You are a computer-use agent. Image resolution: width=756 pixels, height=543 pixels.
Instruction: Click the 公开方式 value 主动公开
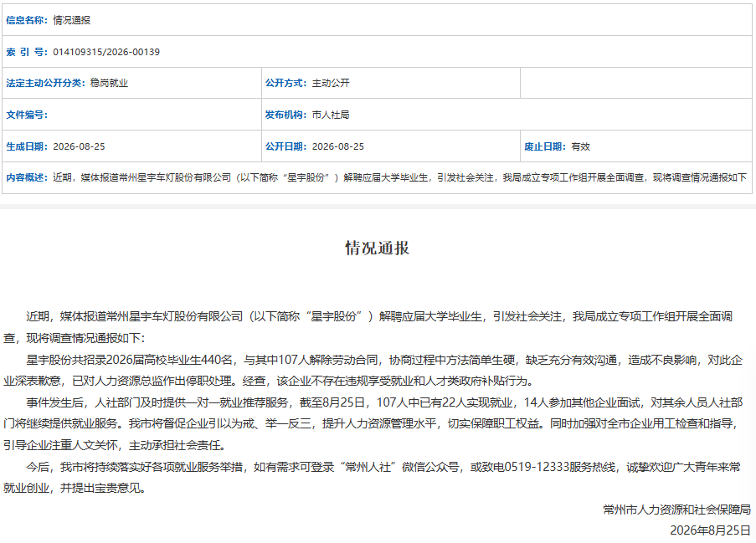(x=331, y=83)
